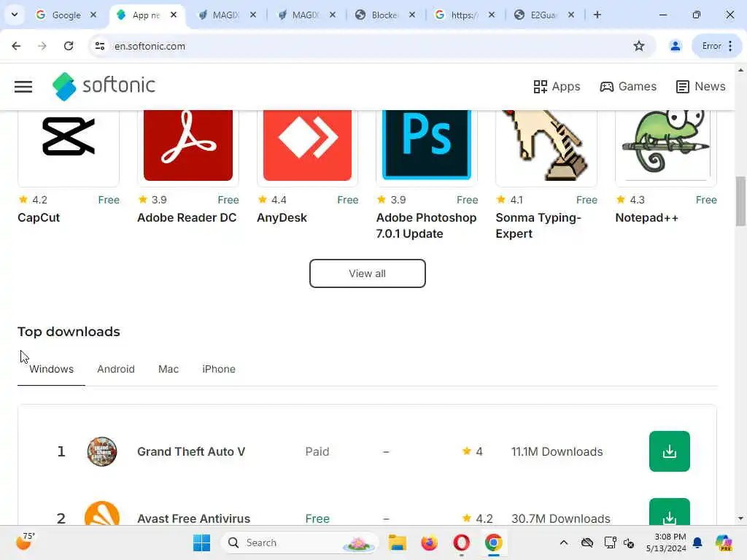
Task: Open the tab search dropdown
Action: point(15,15)
